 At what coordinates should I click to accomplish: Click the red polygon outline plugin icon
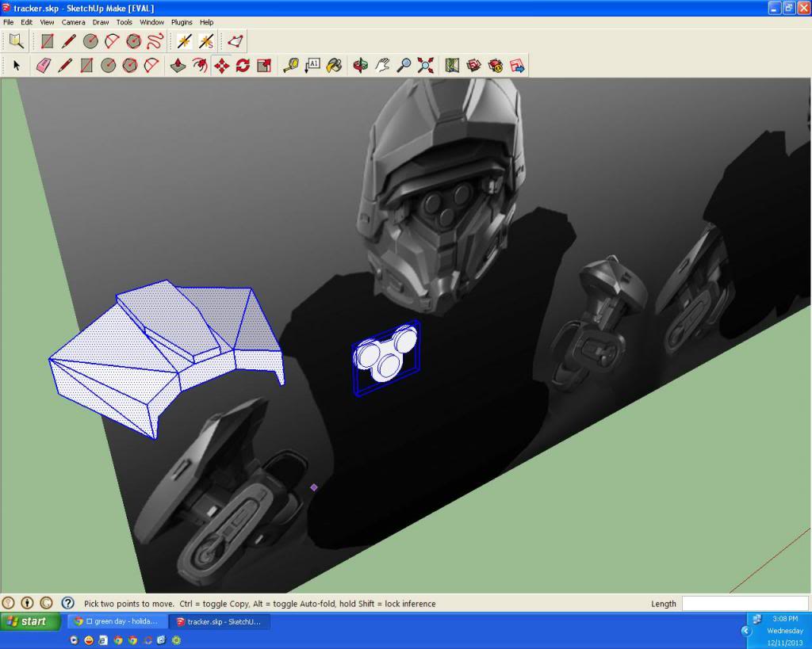[x=236, y=41]
